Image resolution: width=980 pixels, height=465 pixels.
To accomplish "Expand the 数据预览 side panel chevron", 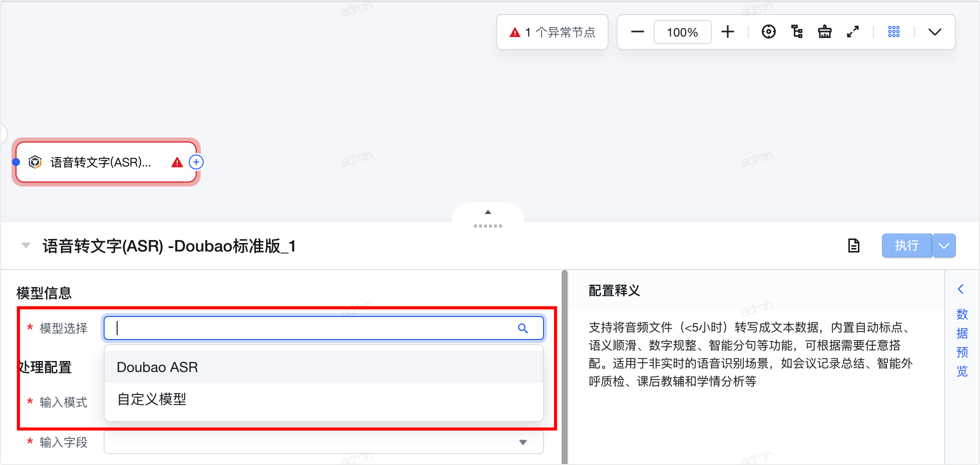I will [960, 289].
